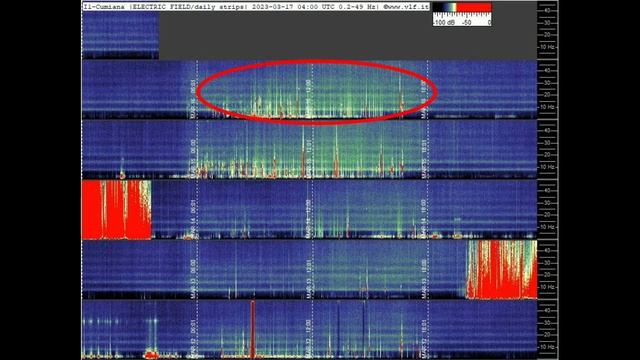The width and height of the screenshot is (640, 360).
Task: Select the MAR 13 noon time marker label
Action: 309,279
